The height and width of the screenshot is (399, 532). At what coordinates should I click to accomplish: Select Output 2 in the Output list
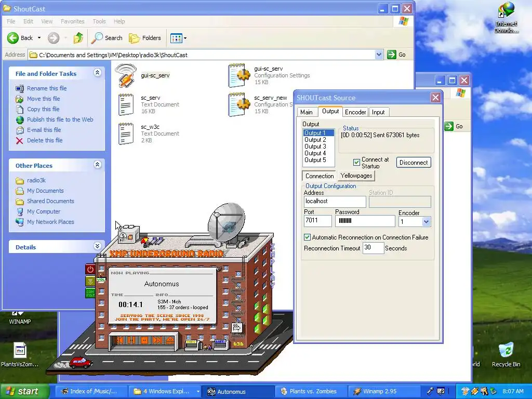pyautogui.click(x=318, y=140)
